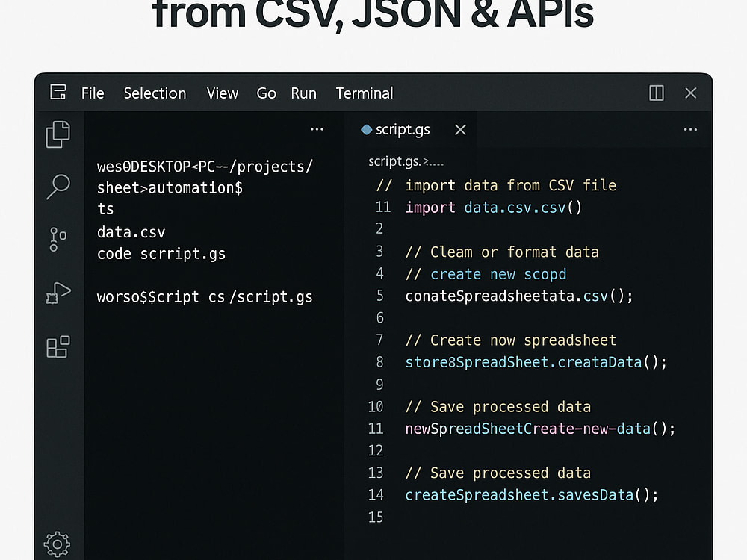Image resolution: width=747 pixels, height=560 pixels.
Task: Open the Go menu
Action: click(267, 93)
